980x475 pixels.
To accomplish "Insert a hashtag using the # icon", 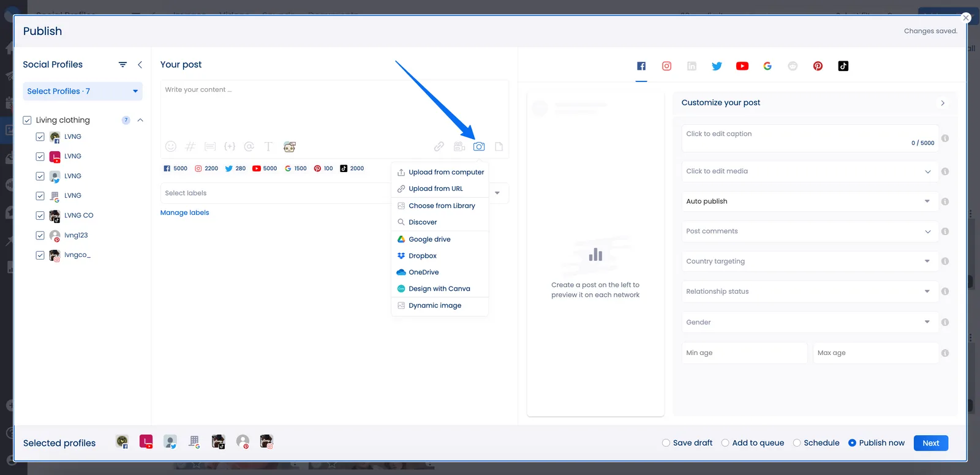I will tap(190, 146).
